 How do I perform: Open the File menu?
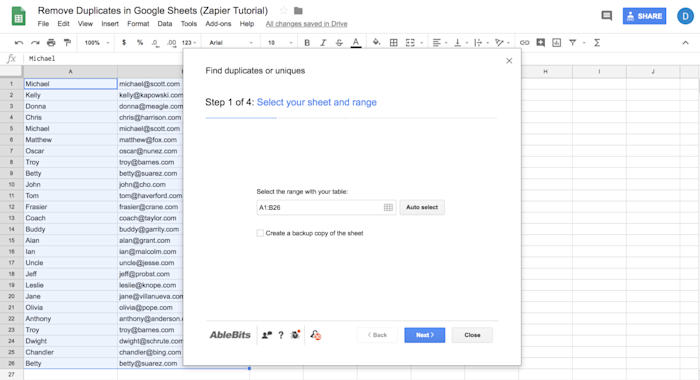click(43, 24)
